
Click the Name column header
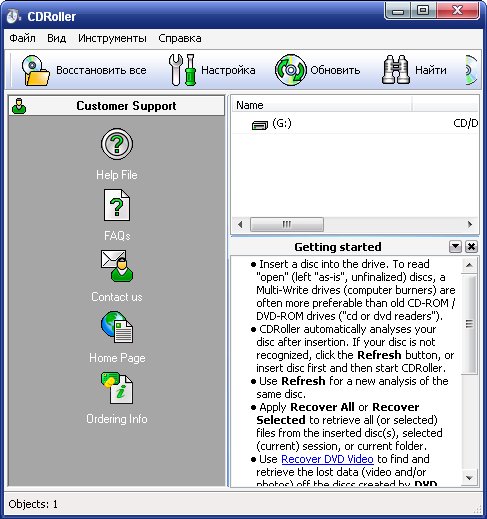[322, 105]
